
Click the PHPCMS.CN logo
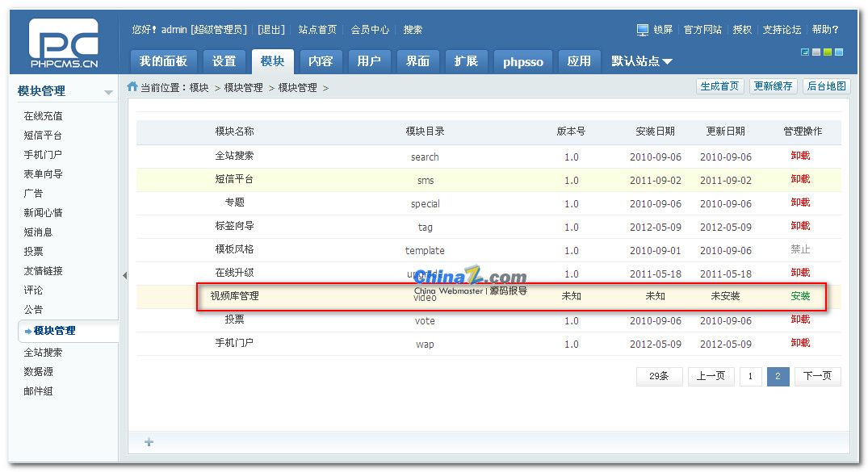coord(64,43)
